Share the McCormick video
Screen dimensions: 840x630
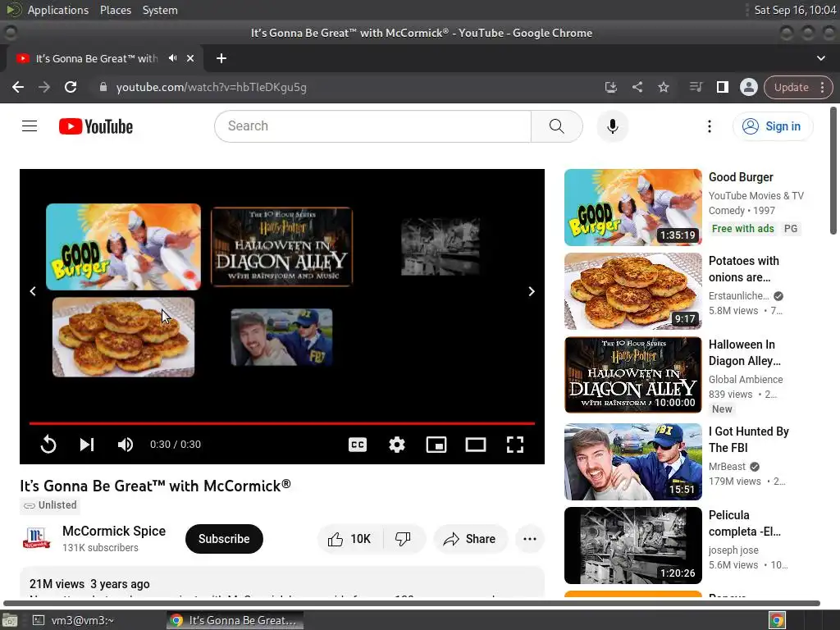coord(470,539)
